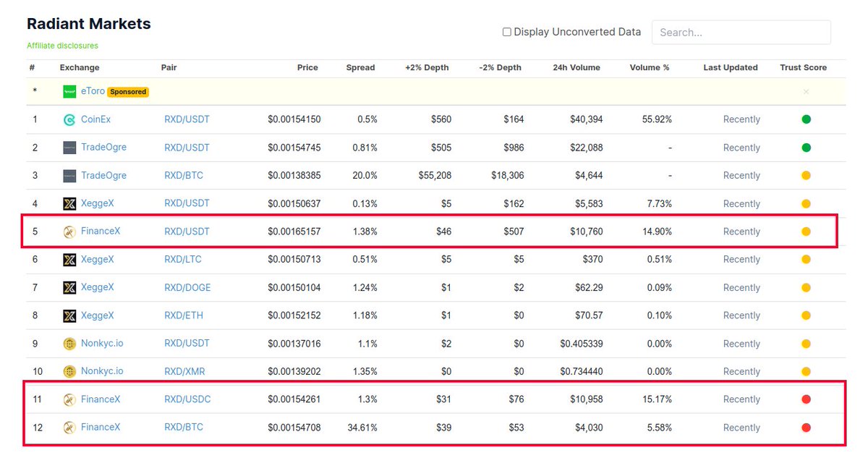Sort by +2% Depth column header

(x=427, y=67)
